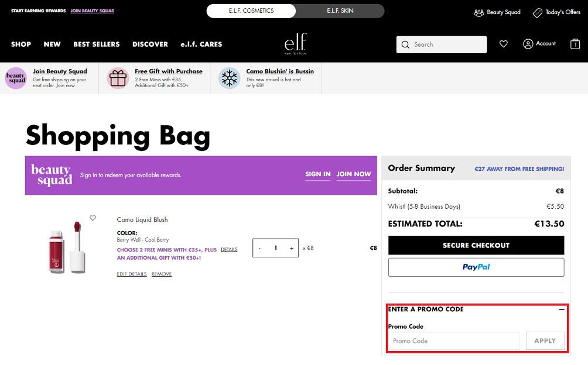The height and width of the screenshot is (365, 588).
Task: Click the ESTIMATED TOTAL €13.50 value
Action: (549, 224)
